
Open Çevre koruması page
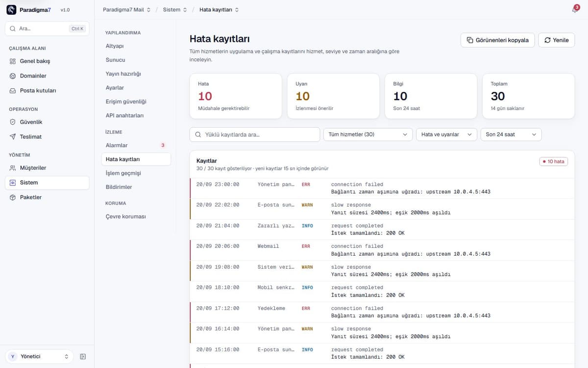point(136,216)
